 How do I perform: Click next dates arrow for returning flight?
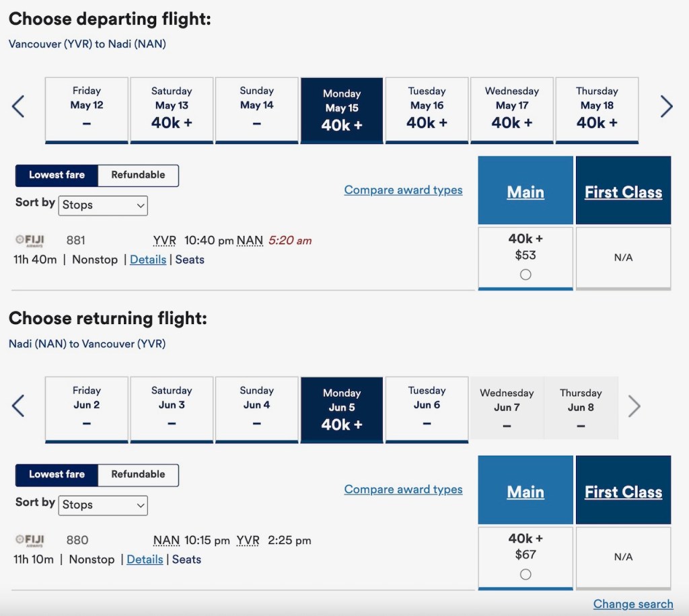pyautogui.click(x=634, y=406)
